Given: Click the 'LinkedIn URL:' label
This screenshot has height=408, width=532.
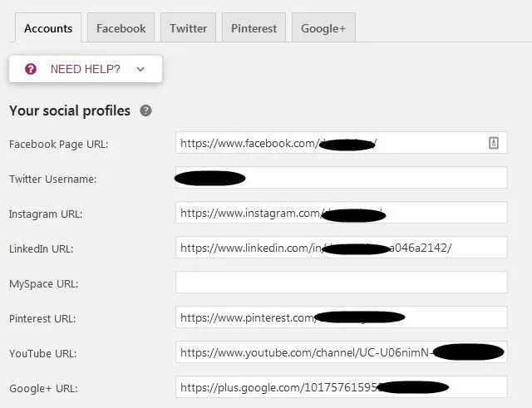Looking at the screenshot, I should click(41, 248).
